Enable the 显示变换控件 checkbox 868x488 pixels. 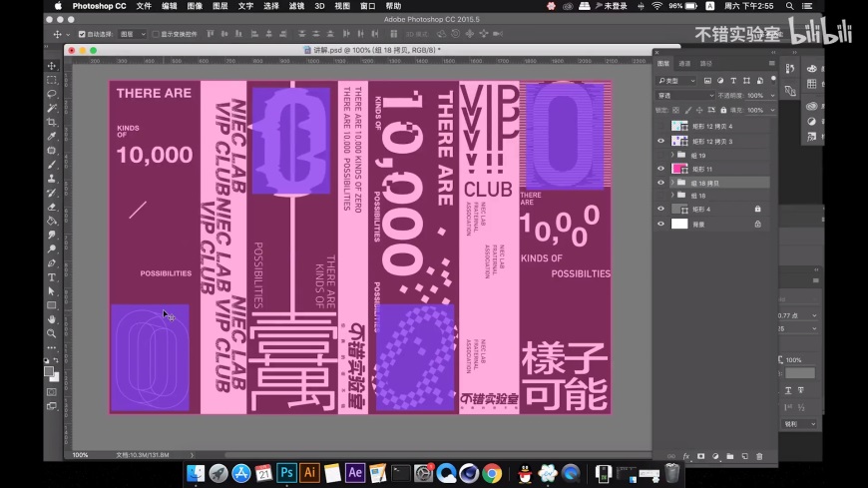156,34
